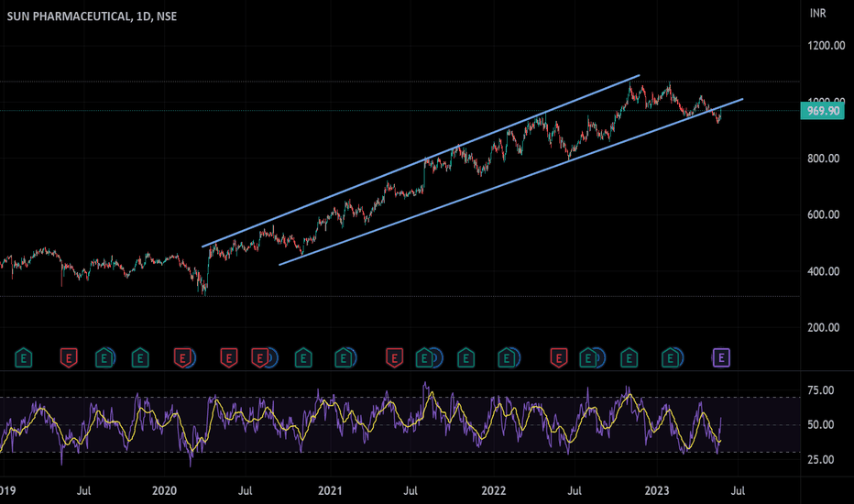Click the 800.00 price axis label
The height and width of the screenshot is (504, 854).
point(824,159)
